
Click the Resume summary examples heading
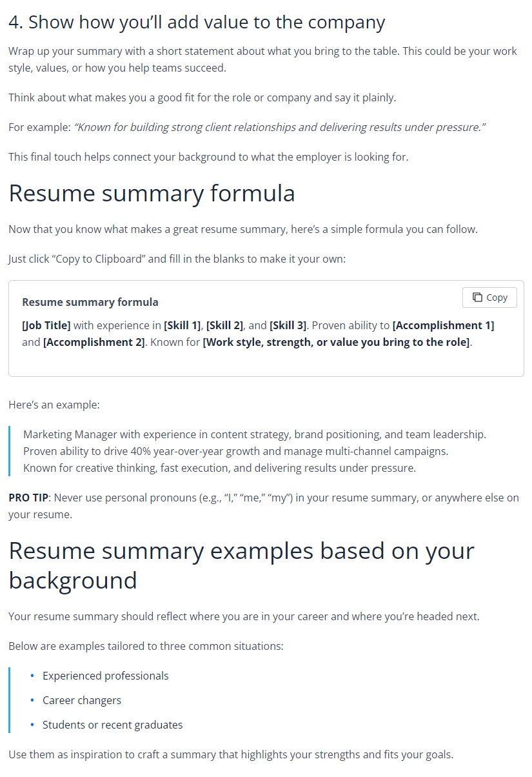point(241,565)
